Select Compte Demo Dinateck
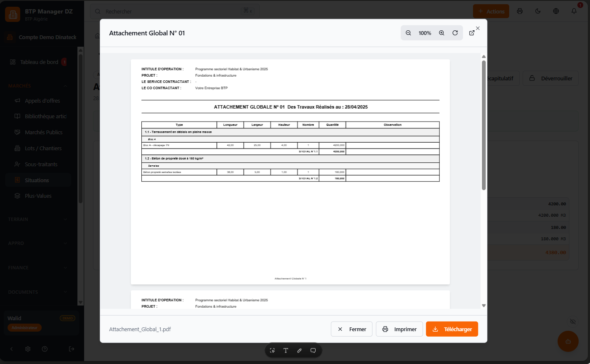 (42, 37)
